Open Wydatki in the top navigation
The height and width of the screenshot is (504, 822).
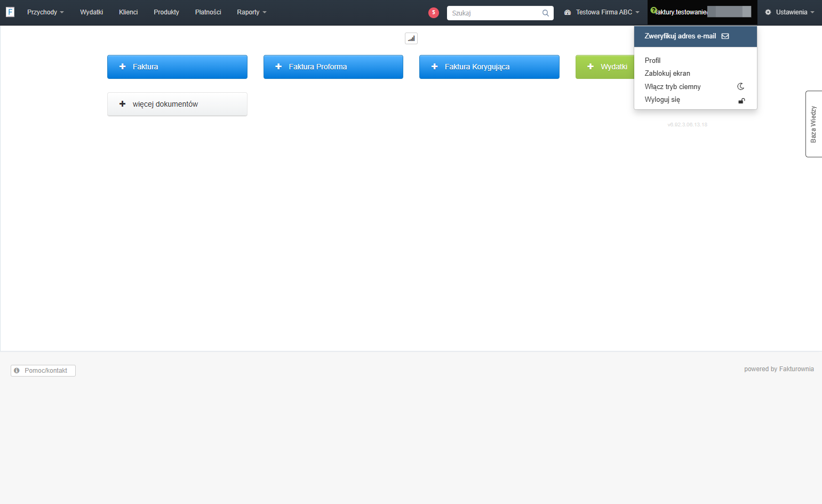92,12
